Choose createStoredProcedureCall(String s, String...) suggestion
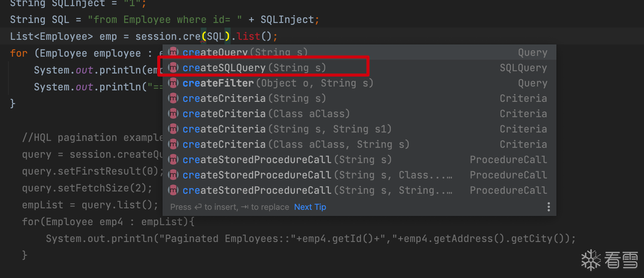Viewport: 644px width, 278px height. pos(317,190)
